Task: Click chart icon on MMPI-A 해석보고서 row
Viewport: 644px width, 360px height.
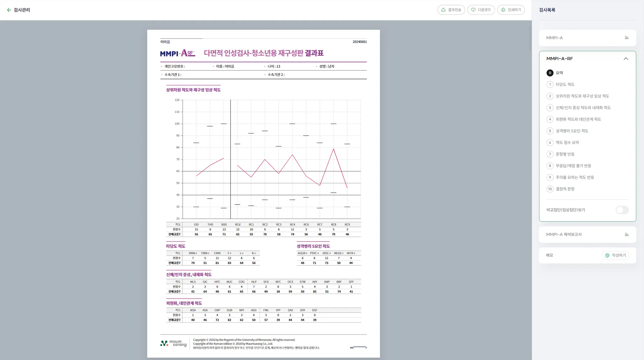Action: click(626, 234)
